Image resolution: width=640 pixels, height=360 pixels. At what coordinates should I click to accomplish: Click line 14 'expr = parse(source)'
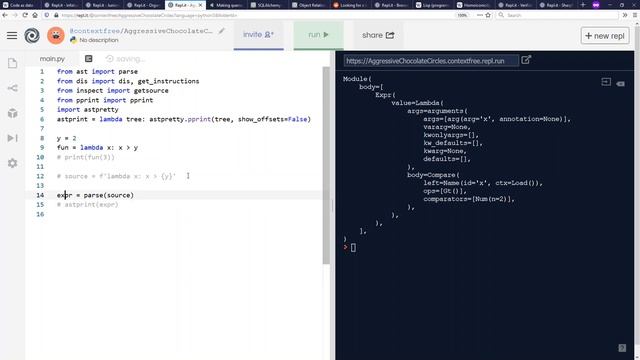(95, 195)
